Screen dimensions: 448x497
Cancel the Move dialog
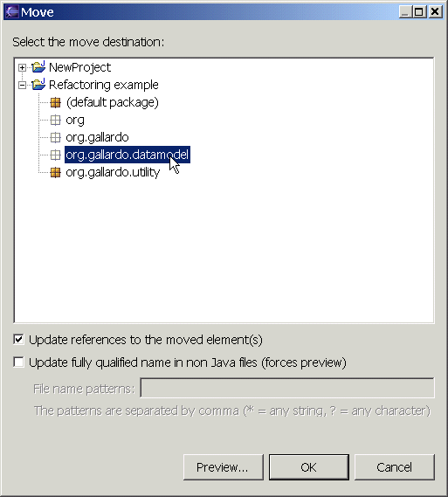(395, 467)
